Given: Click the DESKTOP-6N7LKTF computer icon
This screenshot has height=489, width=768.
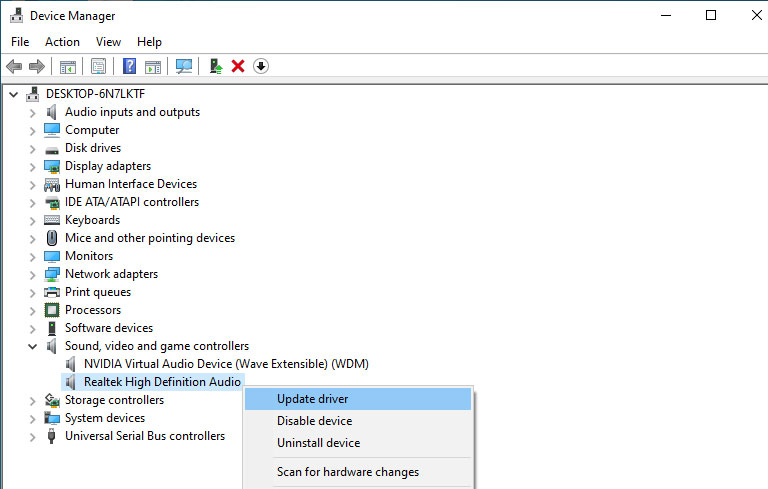Looking at the screenshot, I should pos(33,94).
